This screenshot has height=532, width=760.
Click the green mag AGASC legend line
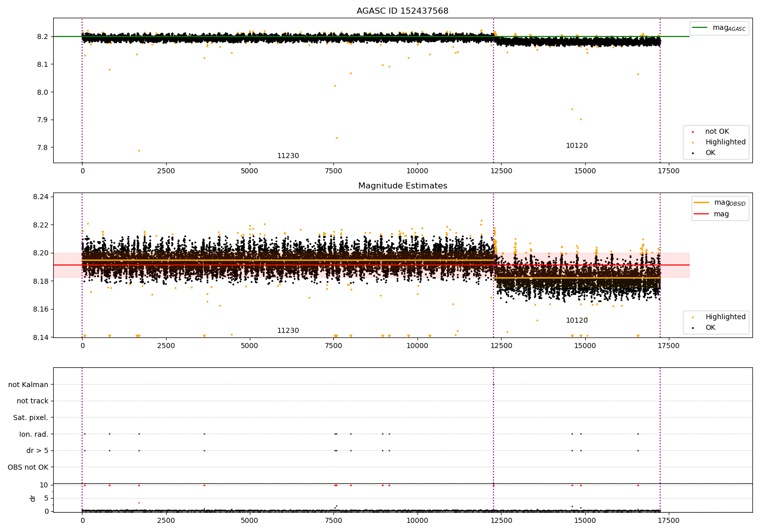pyautogui.click(x=700, y=28)
